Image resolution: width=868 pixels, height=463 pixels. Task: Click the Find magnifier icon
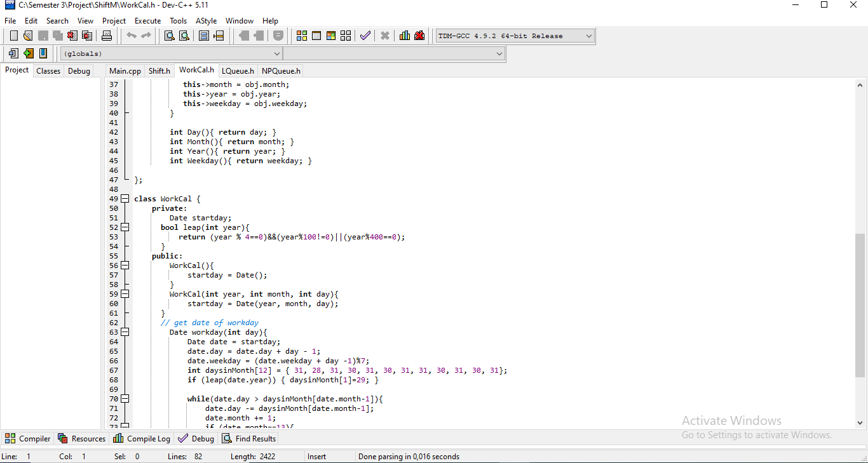pyautogui.click(x=170, y=36)
